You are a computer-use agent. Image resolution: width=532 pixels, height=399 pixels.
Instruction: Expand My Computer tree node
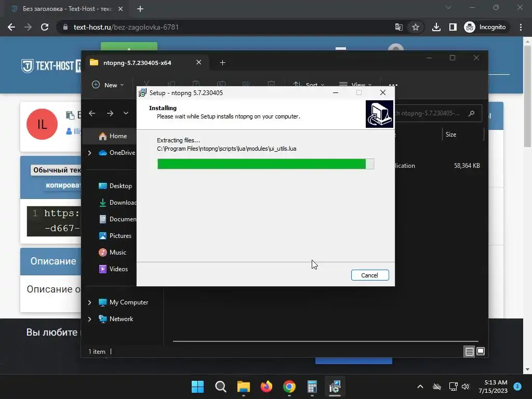point(89,303)
